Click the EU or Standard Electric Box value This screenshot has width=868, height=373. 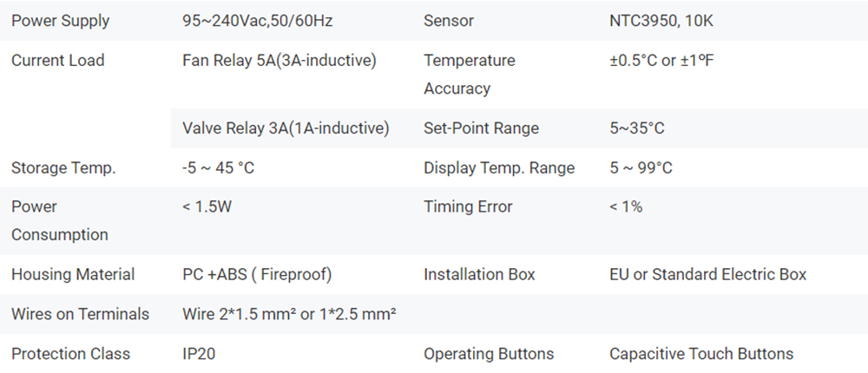[708, 275]
